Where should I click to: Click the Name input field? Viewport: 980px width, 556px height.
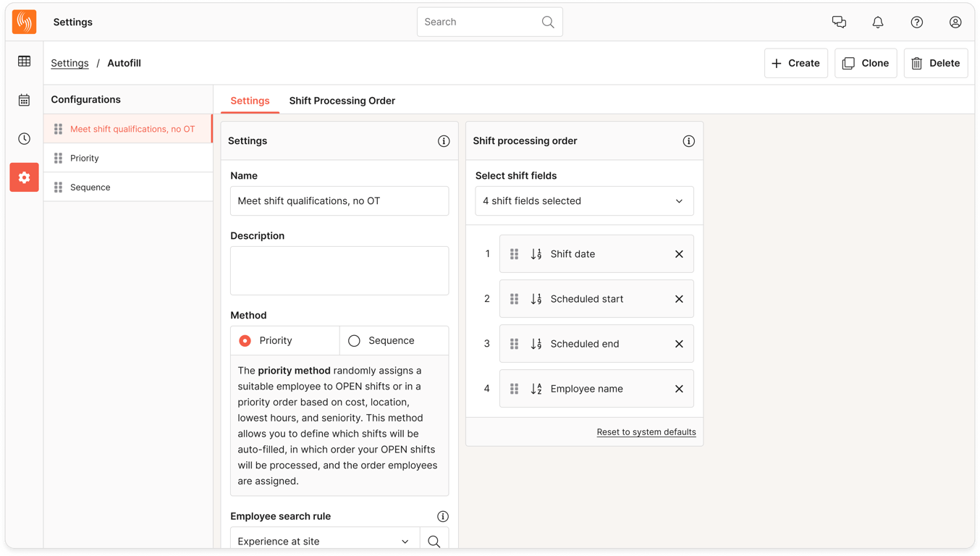pyautogui.click(x=339, y=201)
